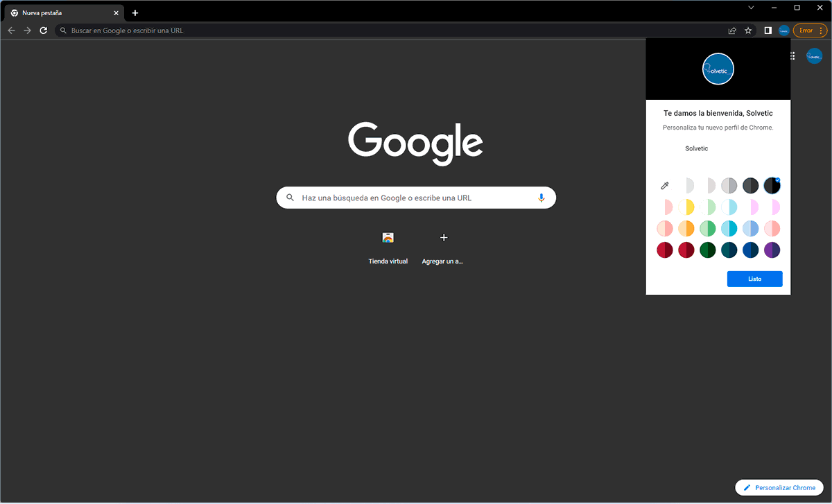
Task: Click Agregar un acceso directo shortcut
Action: [x=444, y=247]
